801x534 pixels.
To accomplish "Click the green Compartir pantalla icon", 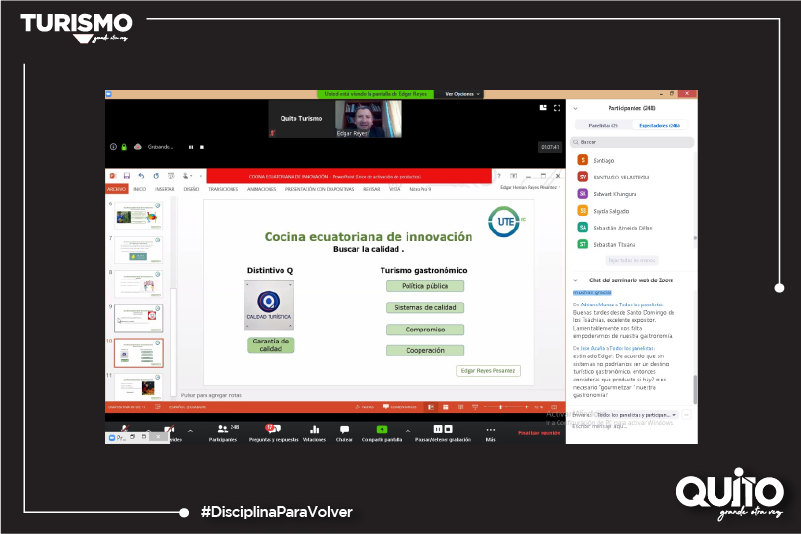I will click(381, 429).
